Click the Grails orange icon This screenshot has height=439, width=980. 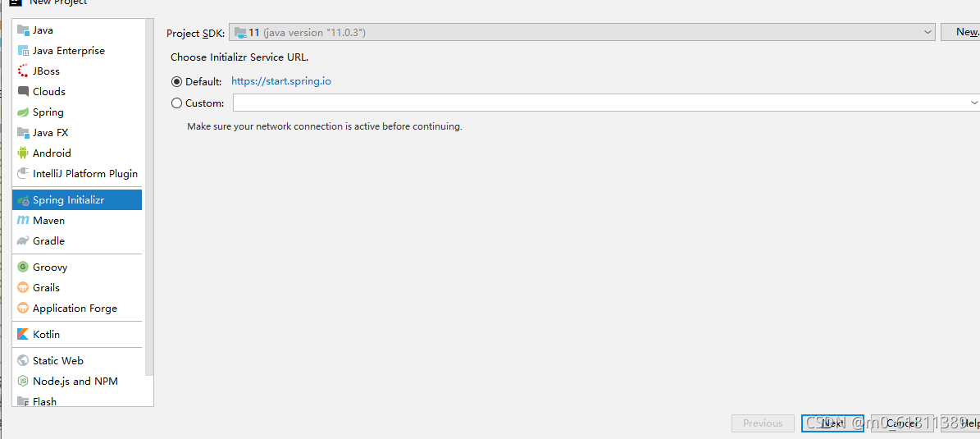[23, 288]
